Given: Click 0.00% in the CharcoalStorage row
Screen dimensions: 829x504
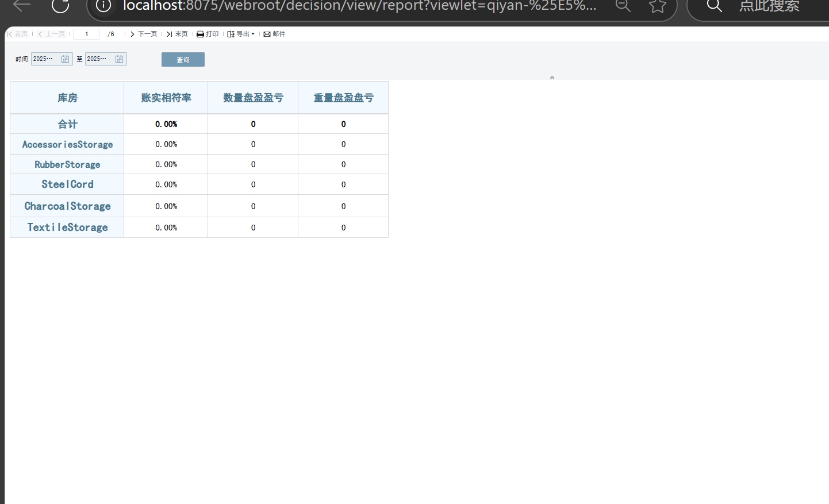Looking at the screenshot, I should tap(166, 206).
